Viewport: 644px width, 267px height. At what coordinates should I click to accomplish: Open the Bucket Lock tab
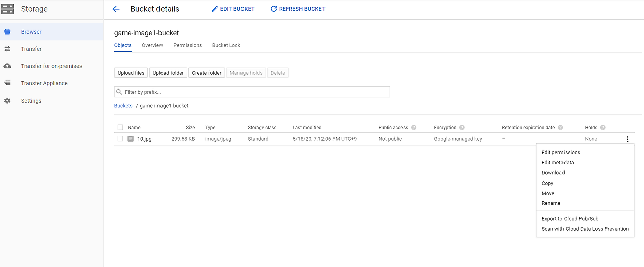226,45
